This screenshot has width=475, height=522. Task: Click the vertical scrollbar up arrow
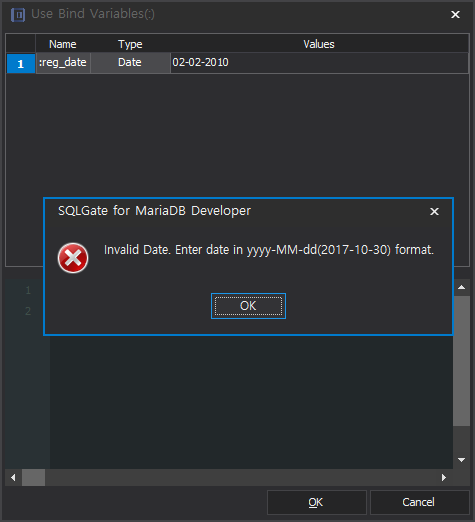click(461, 287)
